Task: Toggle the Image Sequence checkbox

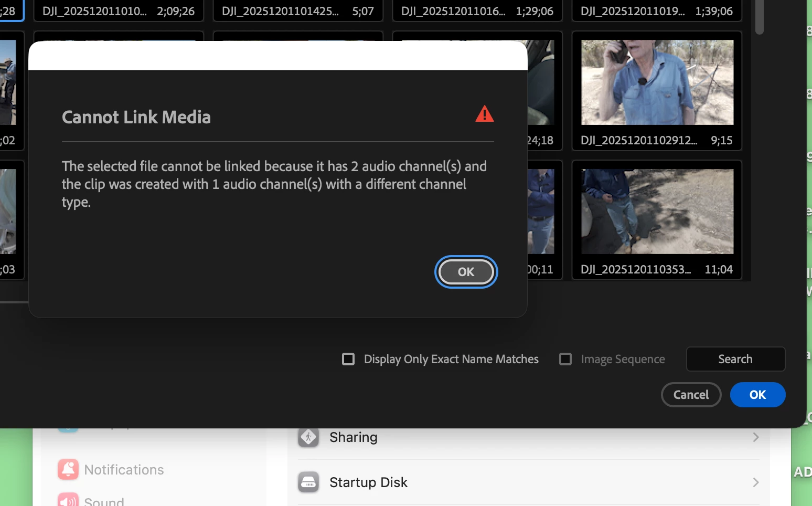Action: click(565, 359)
